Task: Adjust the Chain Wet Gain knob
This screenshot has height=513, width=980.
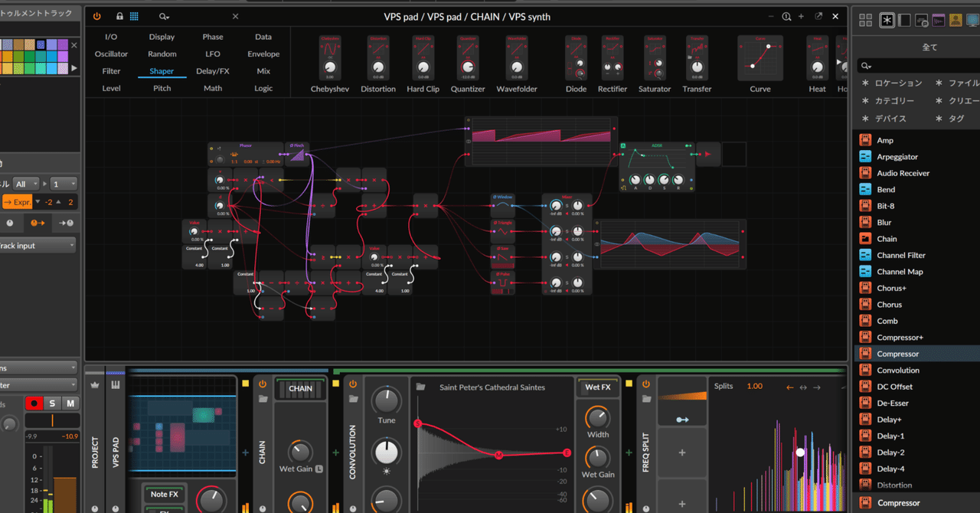Action: (301, 453)
